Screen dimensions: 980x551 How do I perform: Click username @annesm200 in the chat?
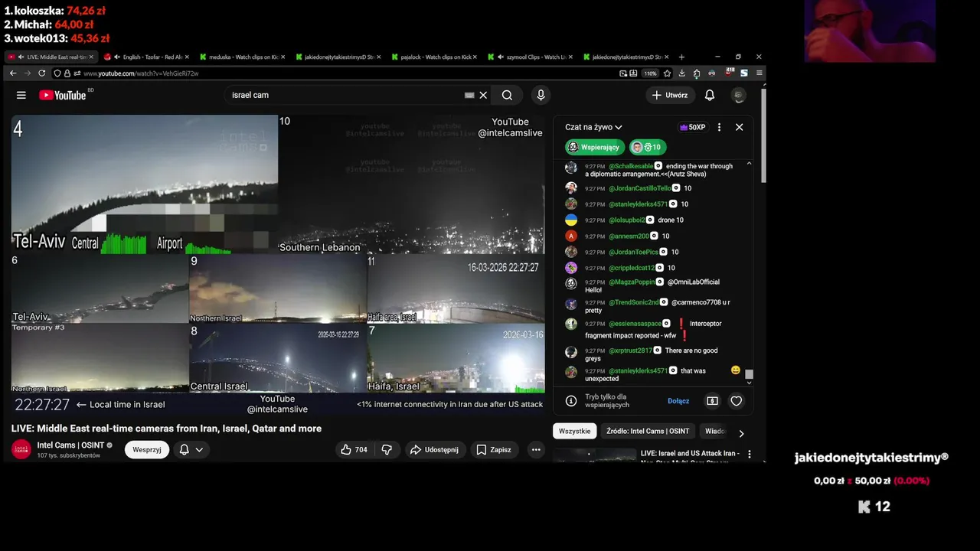(629, 236)
